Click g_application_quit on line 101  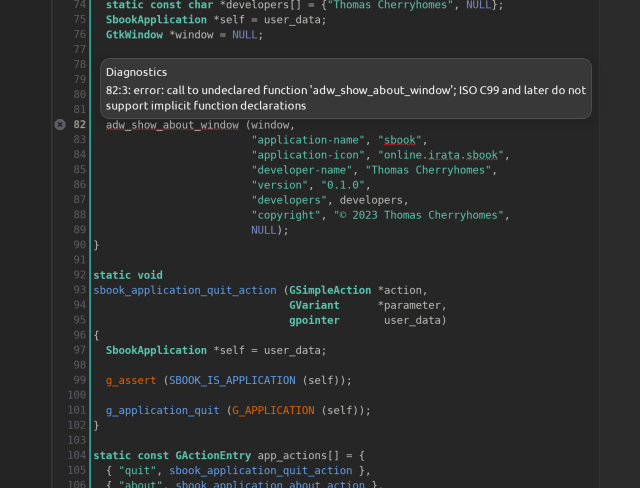(x=162, y=410)
